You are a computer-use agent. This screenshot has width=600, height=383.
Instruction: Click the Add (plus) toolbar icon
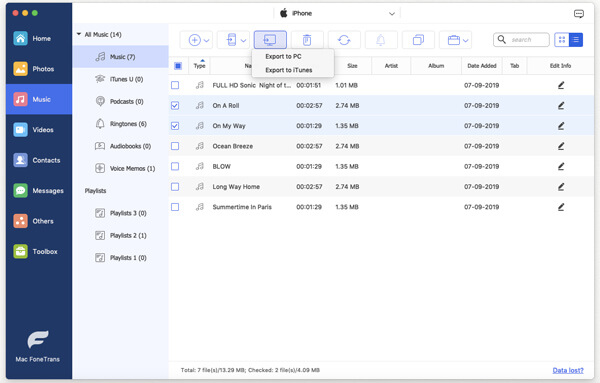(x=194, y=40)
